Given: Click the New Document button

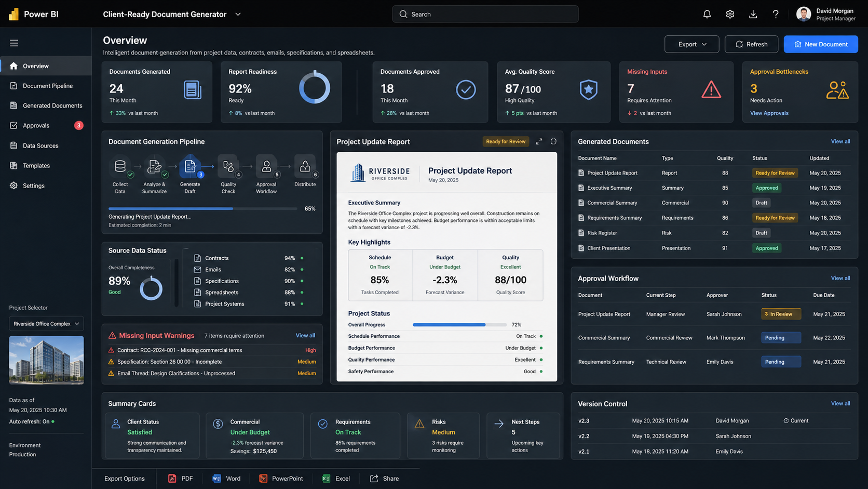Looking at the screenshot, I should [821, 44].
